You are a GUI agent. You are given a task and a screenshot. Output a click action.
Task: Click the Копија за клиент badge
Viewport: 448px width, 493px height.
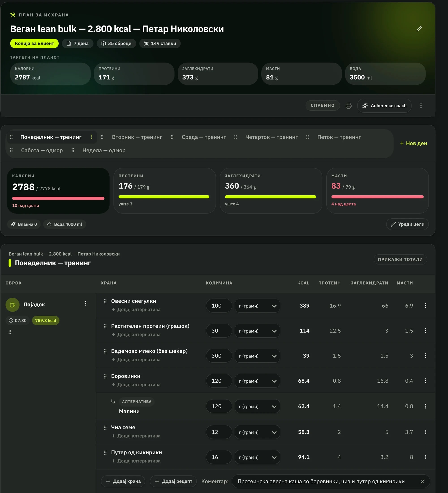click(x=34, y=43)
